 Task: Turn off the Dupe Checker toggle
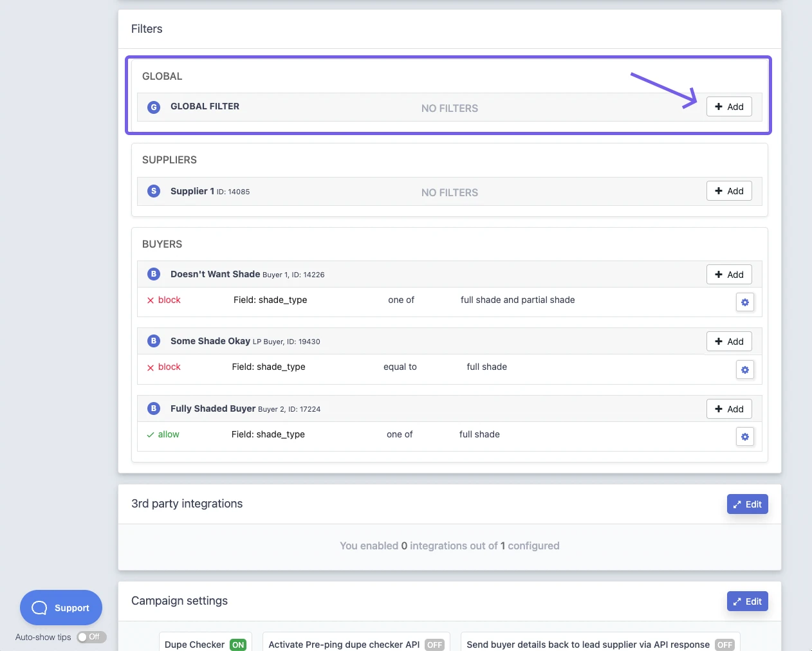point(239,643)
